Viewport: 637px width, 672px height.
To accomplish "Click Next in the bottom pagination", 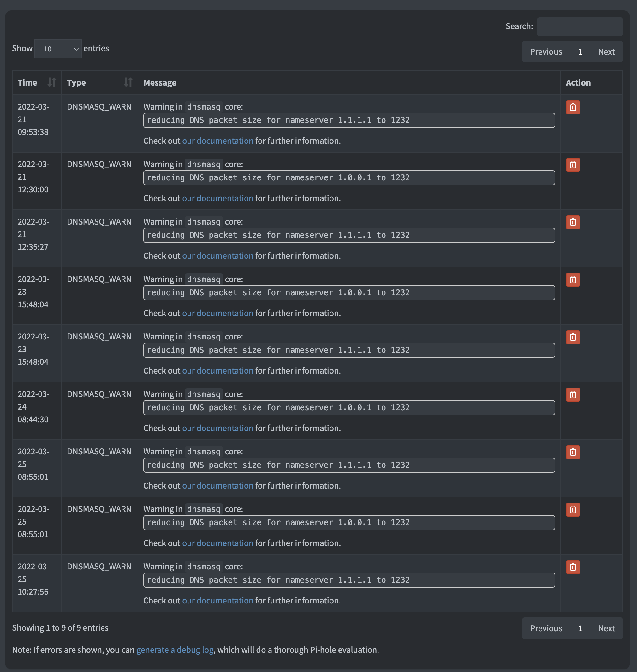I will coord(606,628).
